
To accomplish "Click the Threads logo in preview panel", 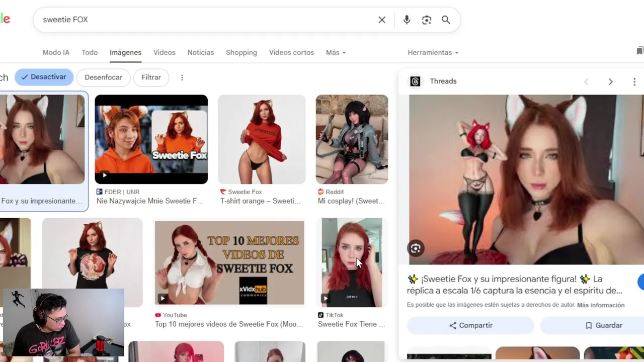I will pyautogui.click(x=415, y=81).
